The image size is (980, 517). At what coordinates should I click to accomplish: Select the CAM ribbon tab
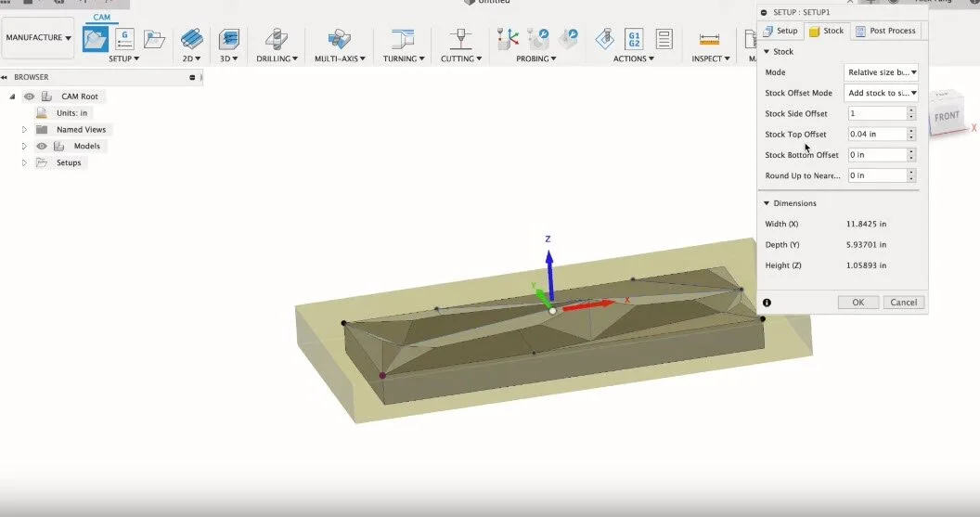102,18
